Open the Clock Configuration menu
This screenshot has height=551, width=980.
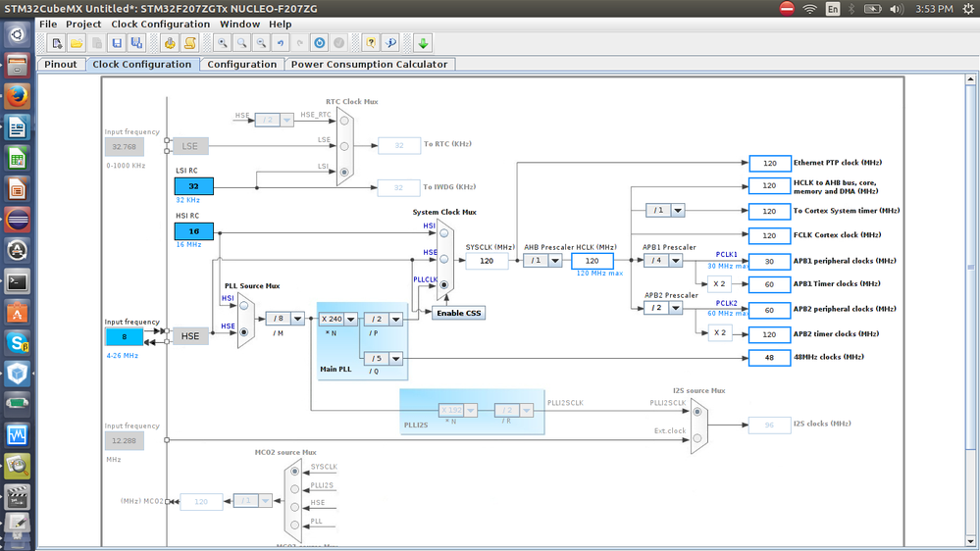(x=161, y=25)
